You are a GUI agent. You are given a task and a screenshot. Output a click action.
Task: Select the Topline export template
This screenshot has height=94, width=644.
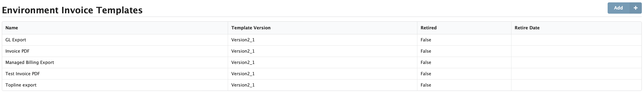tap(21, 85)
